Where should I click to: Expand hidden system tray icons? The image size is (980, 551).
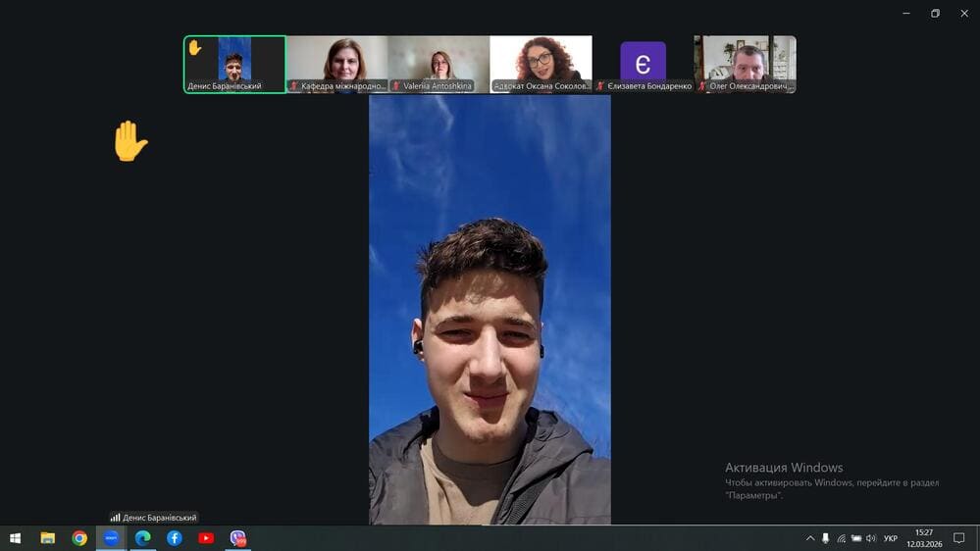tap(810, 538)
